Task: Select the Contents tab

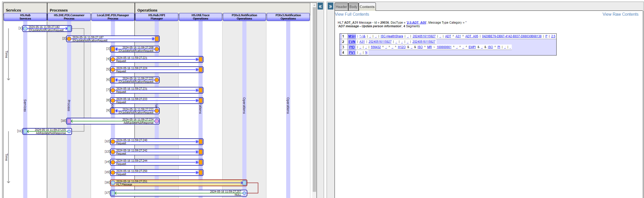Action: 367,7
